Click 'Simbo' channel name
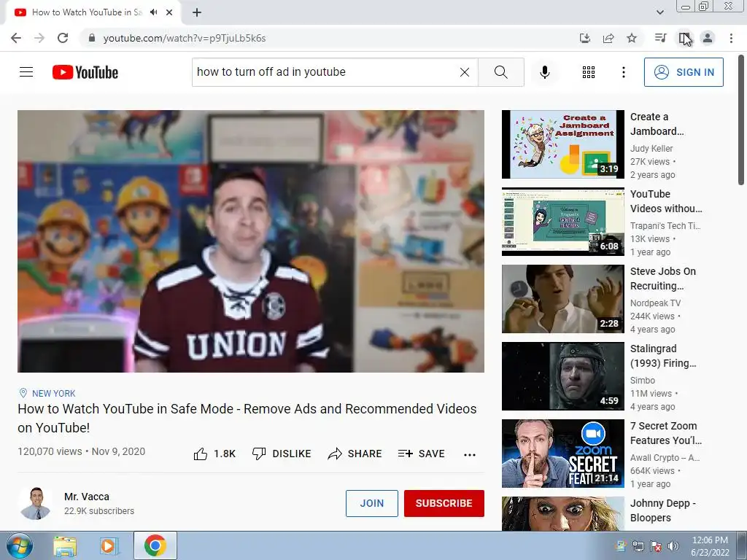The width and height of the screenshot is (747, 560). point(642,381)
